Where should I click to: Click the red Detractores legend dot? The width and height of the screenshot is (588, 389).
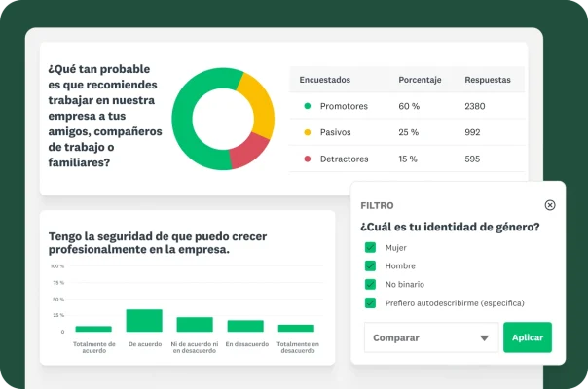tap(307, 159)
